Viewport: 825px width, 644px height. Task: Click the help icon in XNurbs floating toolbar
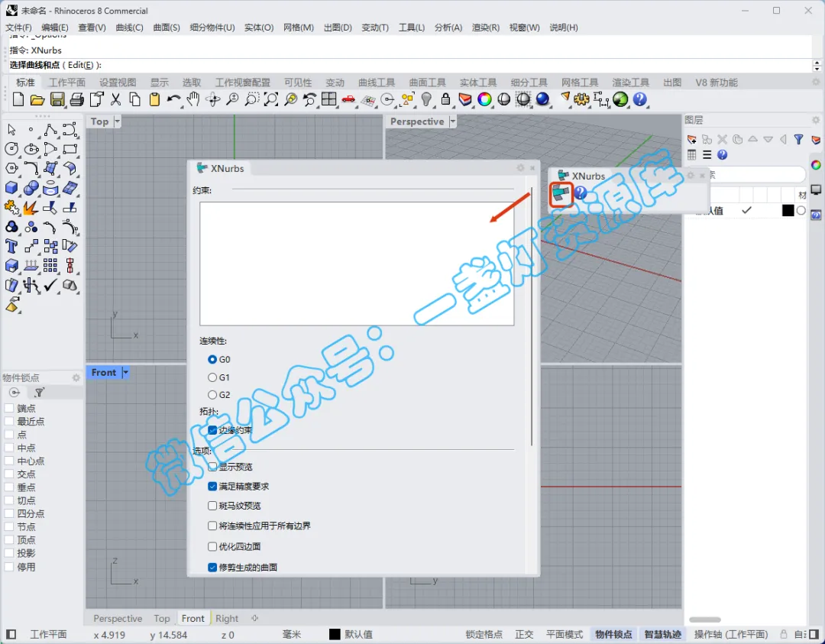(x=581, y=193)
